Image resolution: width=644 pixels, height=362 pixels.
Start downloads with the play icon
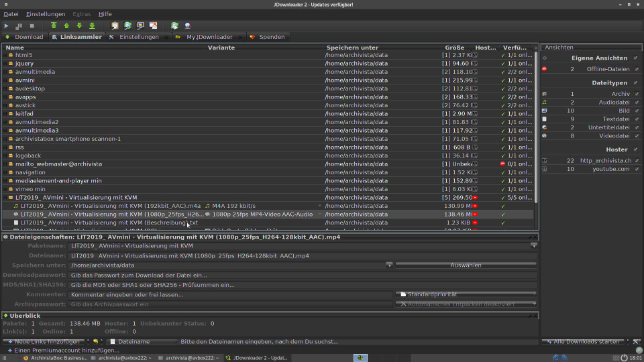point(6,26)
